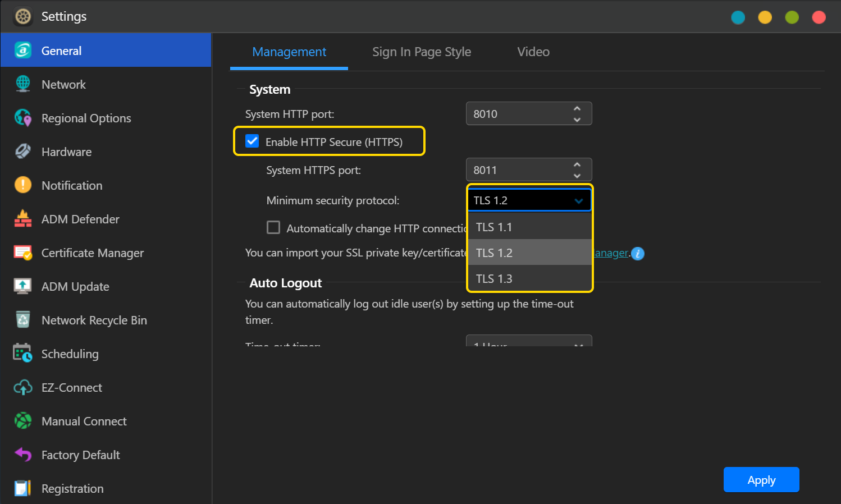
Task: Decrease the System HTTP port value
Action: point(577,119)
